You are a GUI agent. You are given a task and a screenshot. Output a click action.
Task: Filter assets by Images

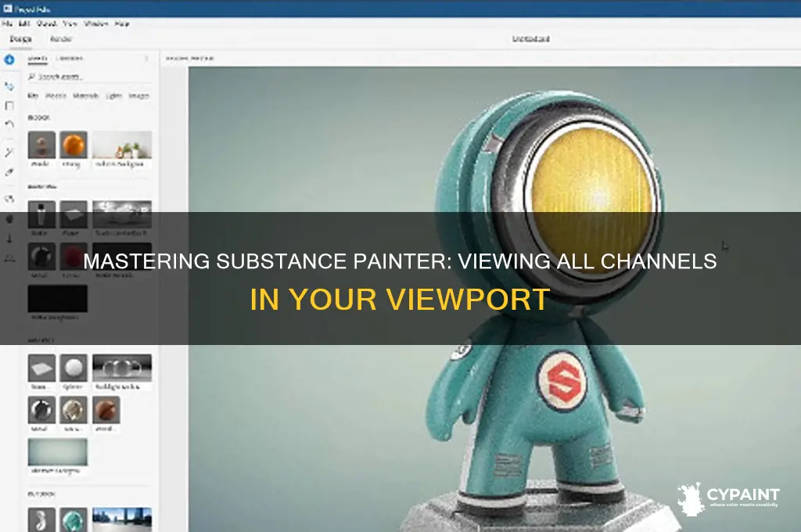pyautogui.click(x=138, y=95)
